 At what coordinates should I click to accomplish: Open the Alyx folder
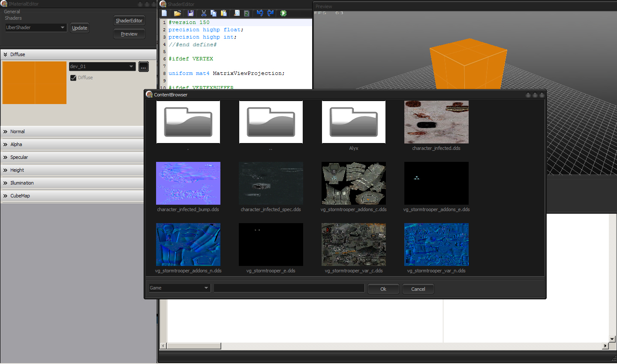tap(354, 122)
